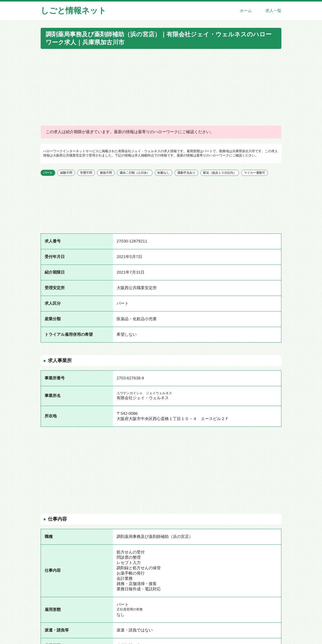Click office number 2703-627638-9

pos(130,378)
